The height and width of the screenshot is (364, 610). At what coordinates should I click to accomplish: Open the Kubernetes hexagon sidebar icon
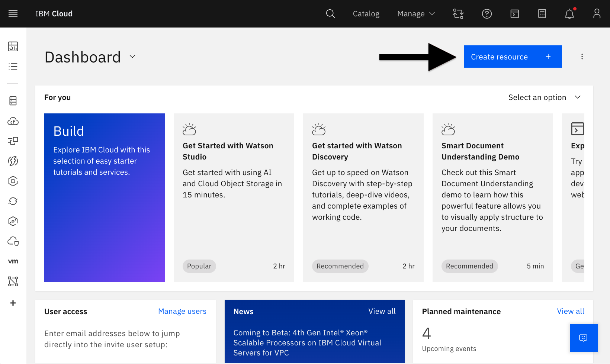[13, 181]
